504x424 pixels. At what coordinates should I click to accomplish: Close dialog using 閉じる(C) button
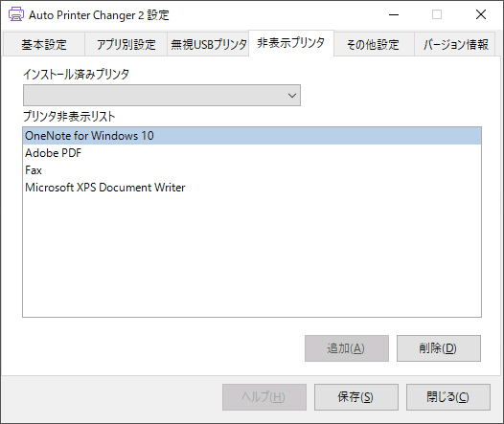click(448, 397)
